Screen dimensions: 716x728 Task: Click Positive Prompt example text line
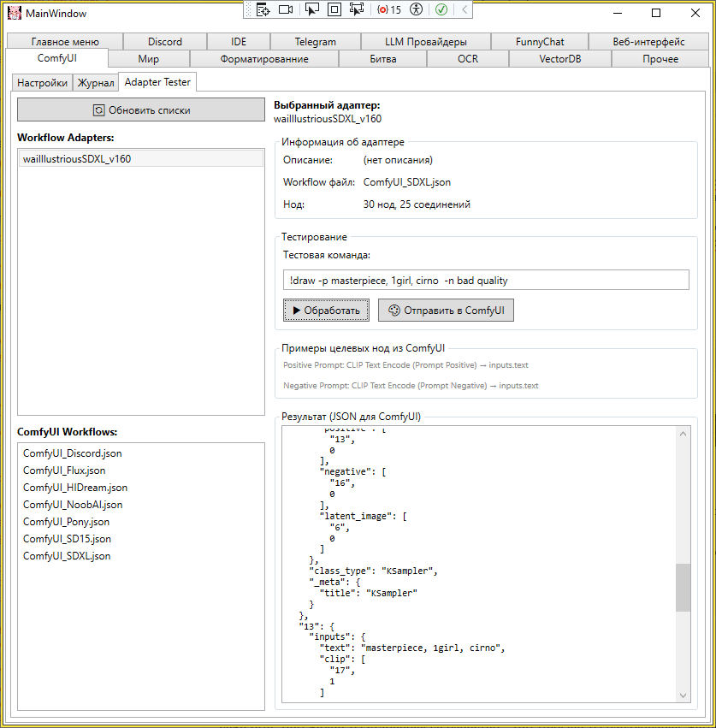pyautogui.click(x=405, y=365)
